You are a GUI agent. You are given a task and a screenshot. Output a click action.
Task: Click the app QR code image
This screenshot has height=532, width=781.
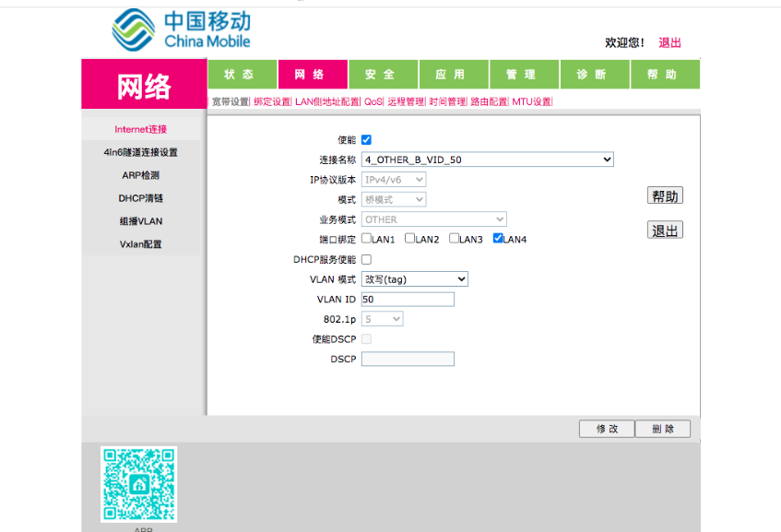[139, 484]
